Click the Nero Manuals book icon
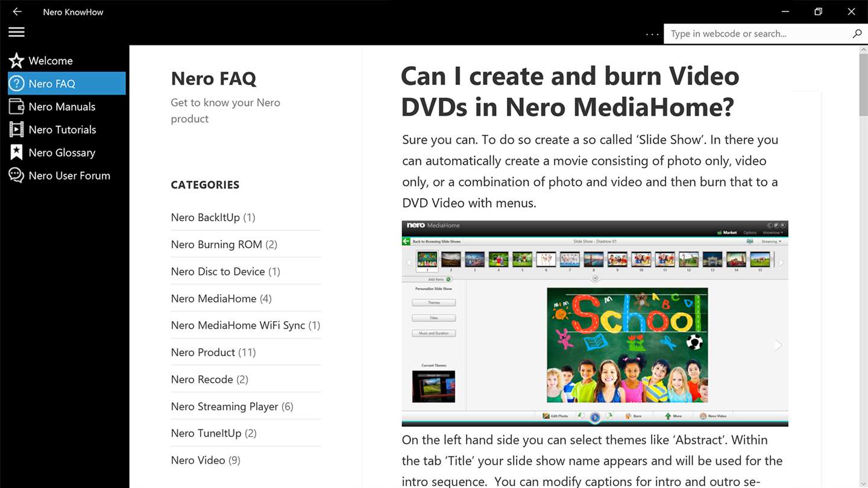The image size is (868, 488). [16, 106]
